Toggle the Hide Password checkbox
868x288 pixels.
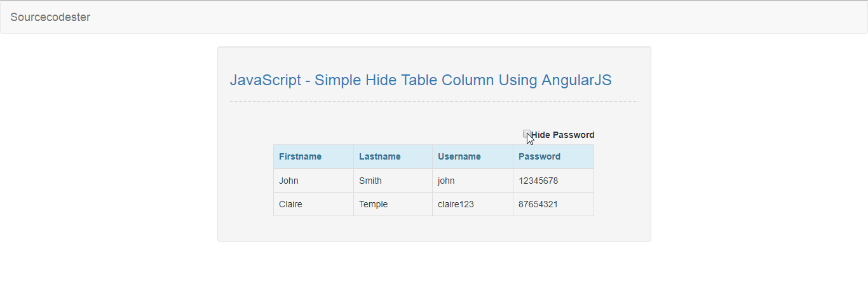[527, 134]
